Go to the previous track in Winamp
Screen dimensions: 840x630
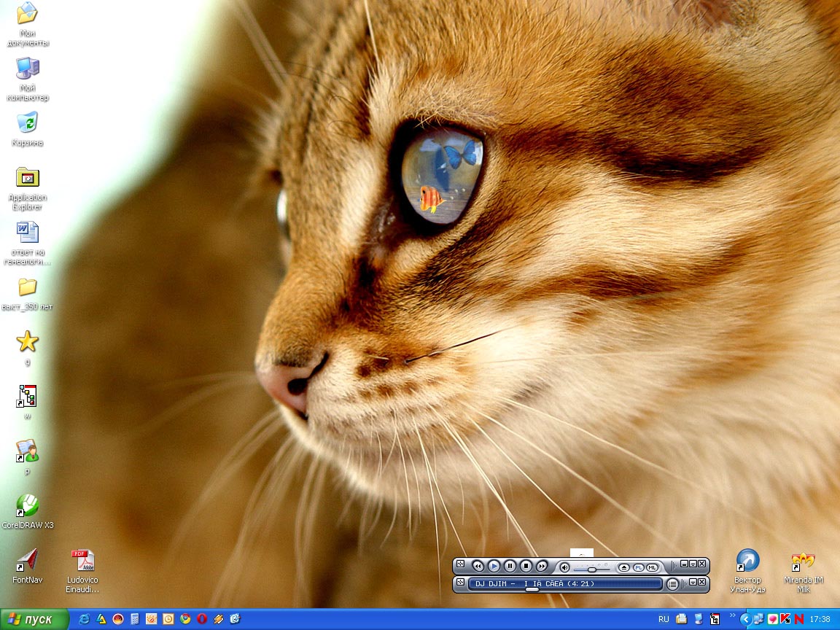click(x=478, y=566)
